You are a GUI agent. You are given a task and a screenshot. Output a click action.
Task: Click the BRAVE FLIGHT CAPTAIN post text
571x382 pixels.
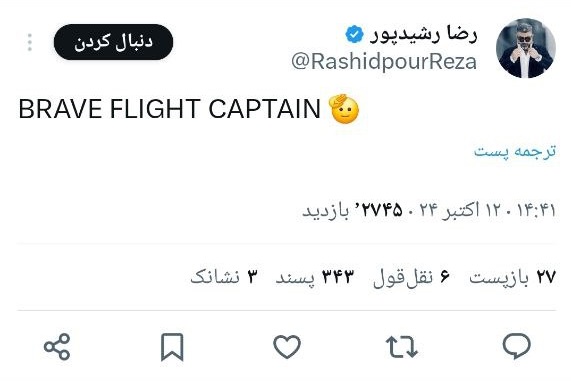pos(169,109)
